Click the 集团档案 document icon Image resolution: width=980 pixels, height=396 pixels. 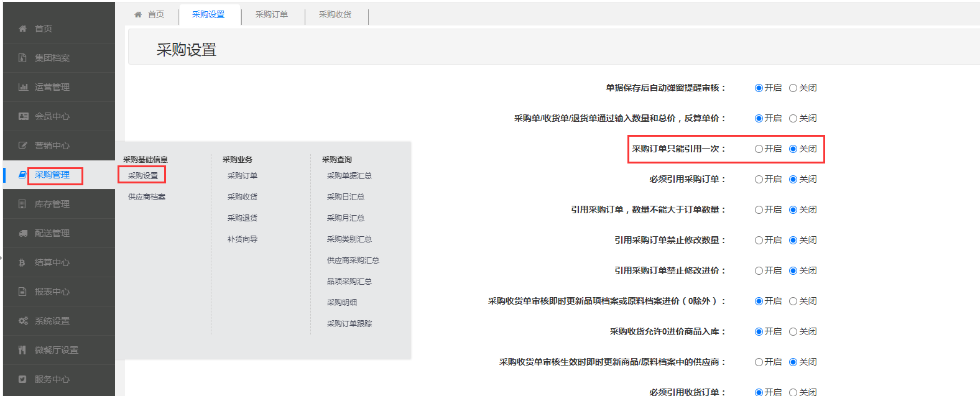tap(23, 58)
